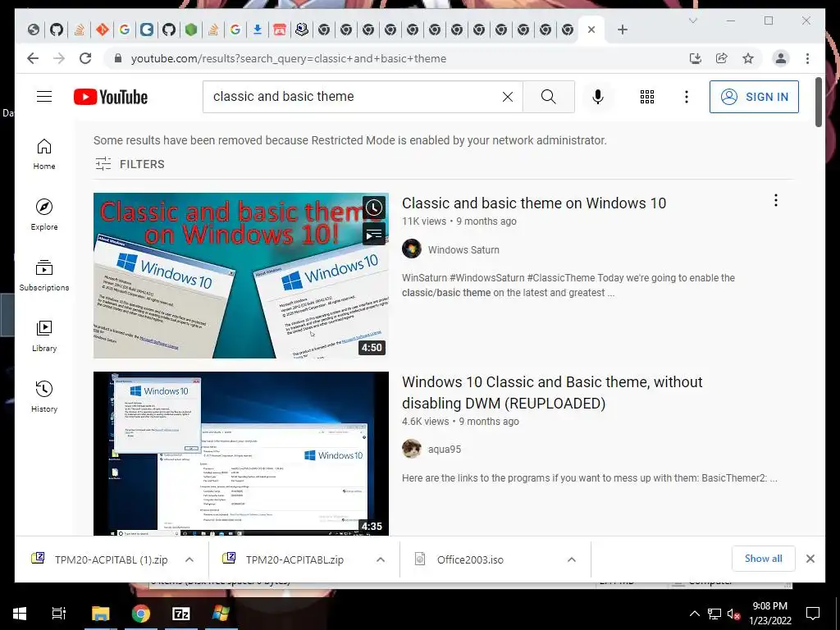Clear the search box with X
Image resolution: width=840 pixels, height=630 pixels.
[x=507, y=97]
